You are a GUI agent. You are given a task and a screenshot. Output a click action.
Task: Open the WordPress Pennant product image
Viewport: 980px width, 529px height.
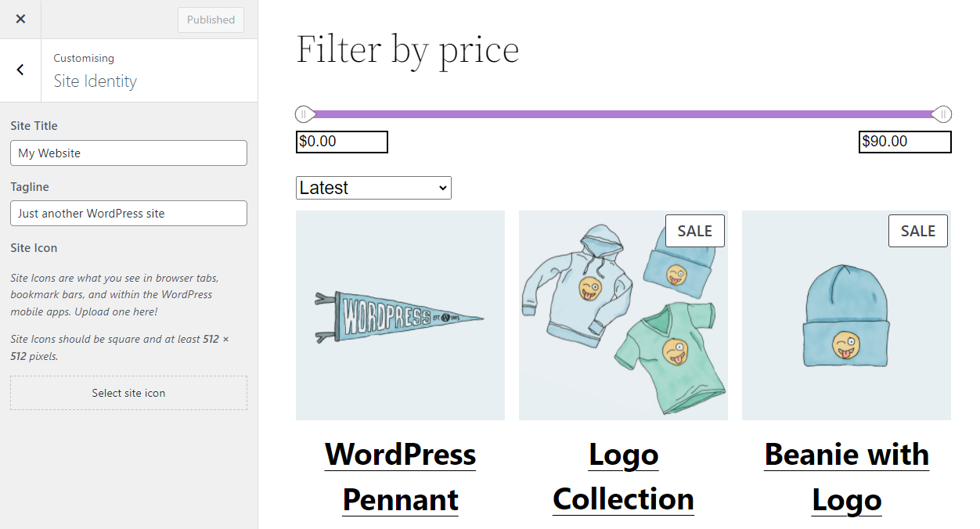click(x=400, y=315)
